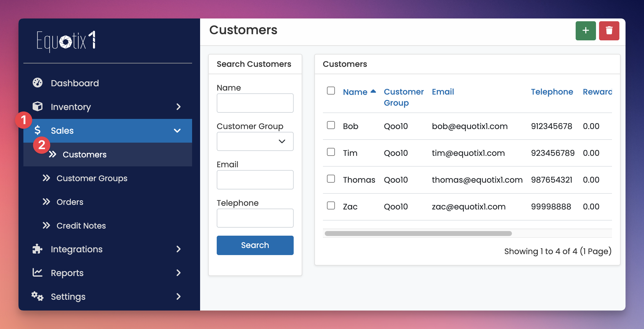Click the red trash delete icon
Screen dimensions: 644x329
point(609,31)
